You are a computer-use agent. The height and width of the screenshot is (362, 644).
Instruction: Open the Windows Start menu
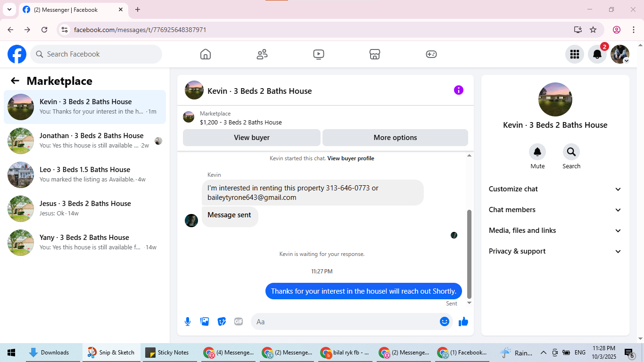11,353
